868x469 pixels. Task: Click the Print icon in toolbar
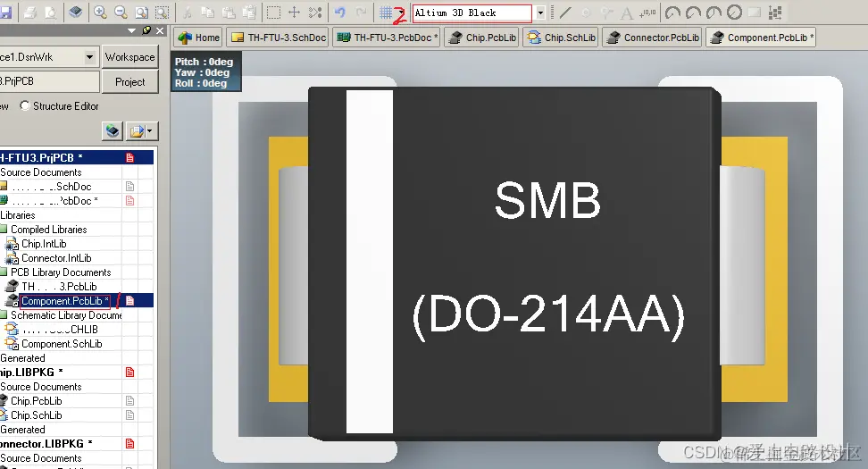pos(30,13)
